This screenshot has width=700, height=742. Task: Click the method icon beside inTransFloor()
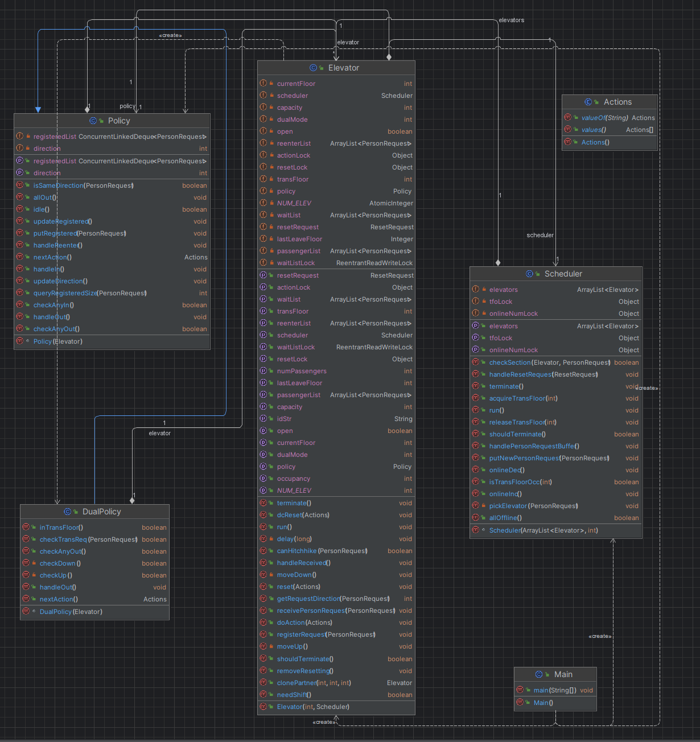pyautogui.click(x=26, y=527)
